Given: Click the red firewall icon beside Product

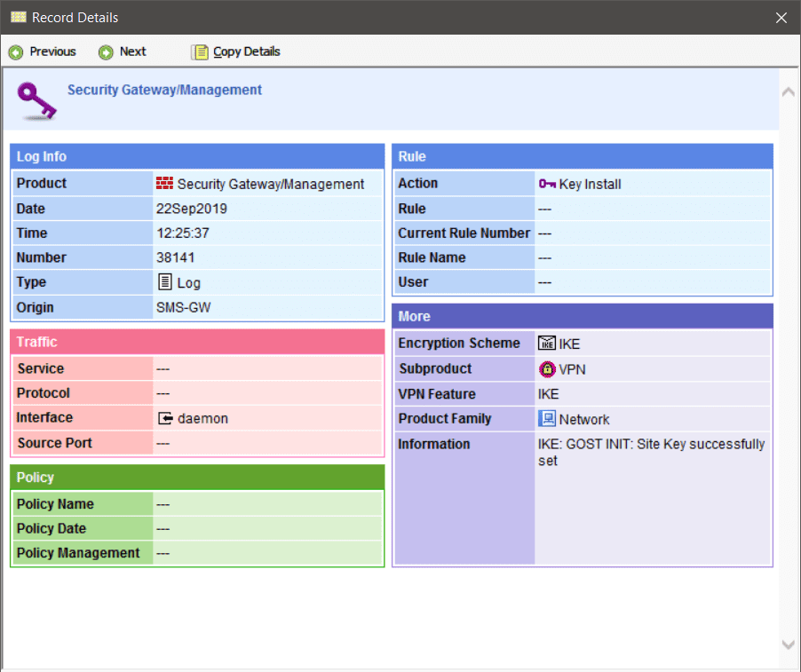Looking at the screenshot, I should click(x=164, y=184).
